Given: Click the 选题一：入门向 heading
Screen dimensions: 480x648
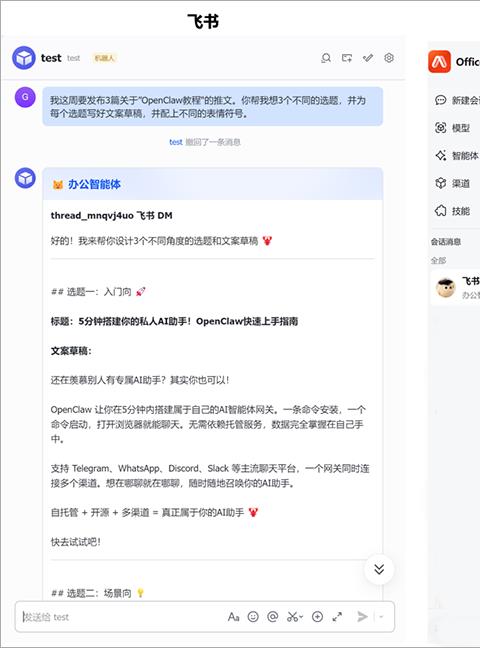Looking at the screenshot, I should coord(98,292).
